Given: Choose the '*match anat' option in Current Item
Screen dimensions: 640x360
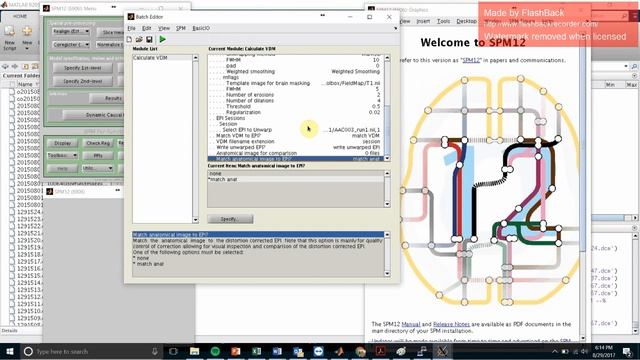Looking at the screenshot, I should (x=295, y=179).
